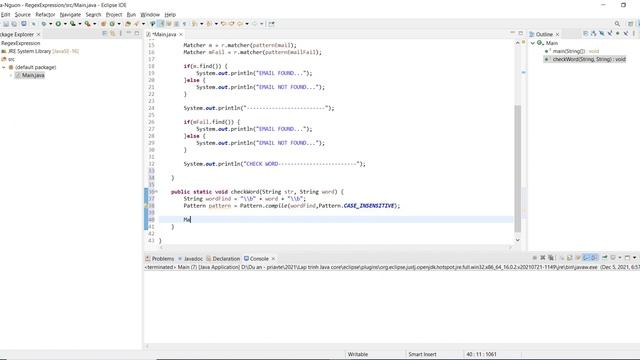
Task: Click the Save icon in the main toolbar
Action: coord(6,24)
